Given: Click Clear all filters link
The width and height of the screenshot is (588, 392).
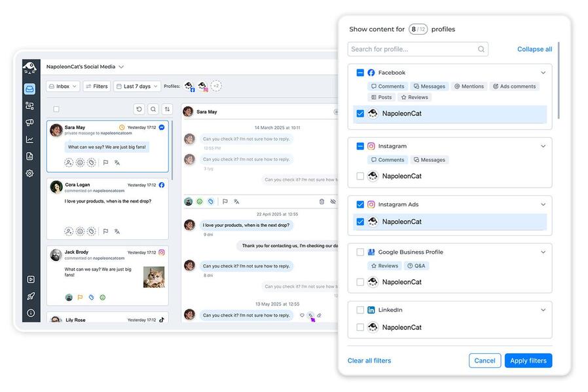Looking at the screenshot, I should (369, 361).
